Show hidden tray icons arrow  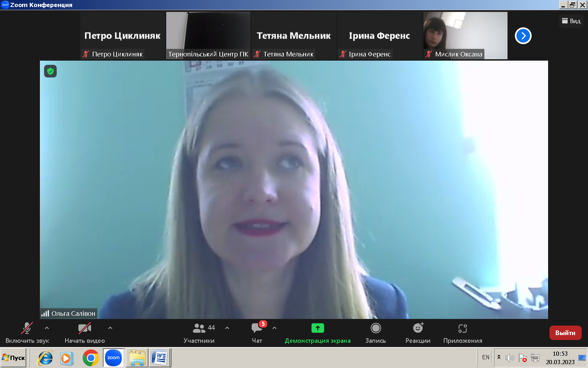[499, 357]
